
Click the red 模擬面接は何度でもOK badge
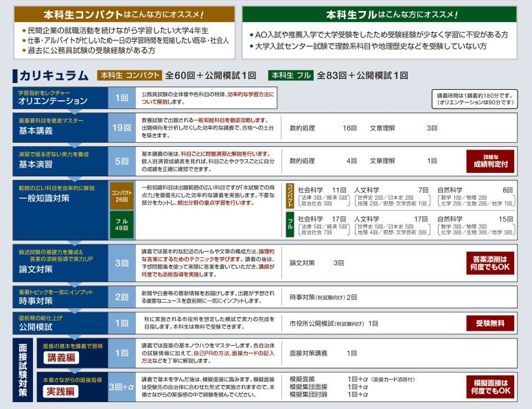coord(491,386)
